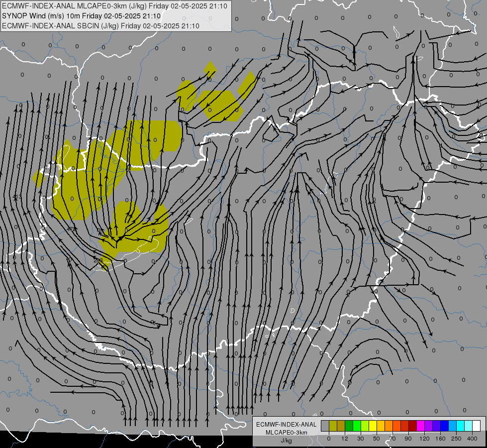The height and width of the screenshot is (448, 487).
Task: Click the gray swatch at legend start
Action: click(x=325, y=426)
